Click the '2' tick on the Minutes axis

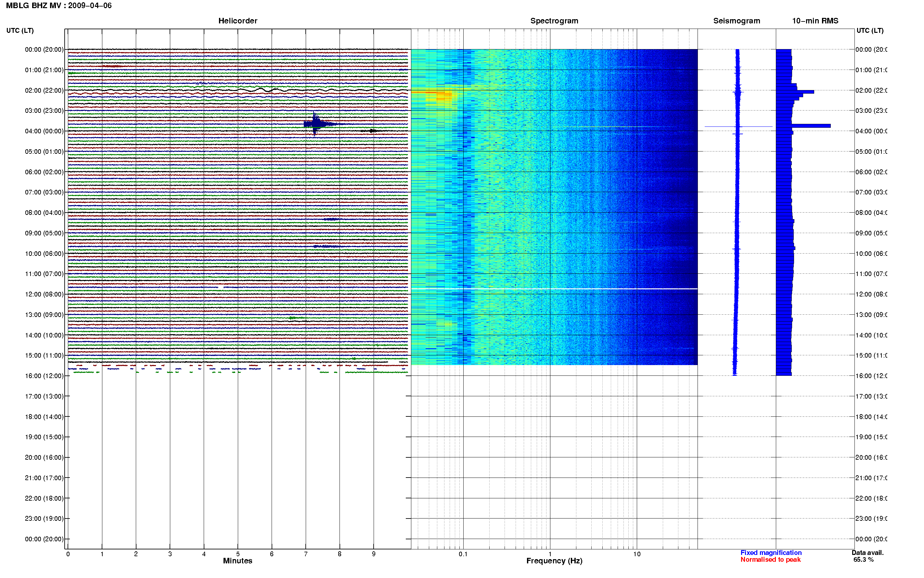(x=136, y=554)
